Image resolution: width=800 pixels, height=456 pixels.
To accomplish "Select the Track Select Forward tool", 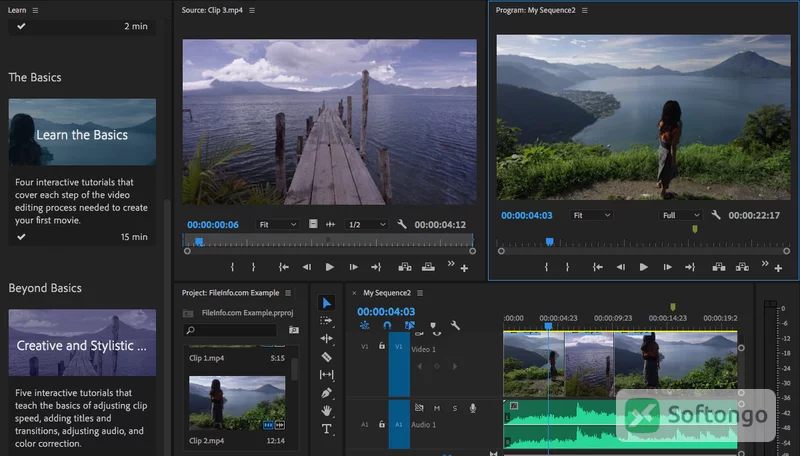I will click(x=326, y=320).
